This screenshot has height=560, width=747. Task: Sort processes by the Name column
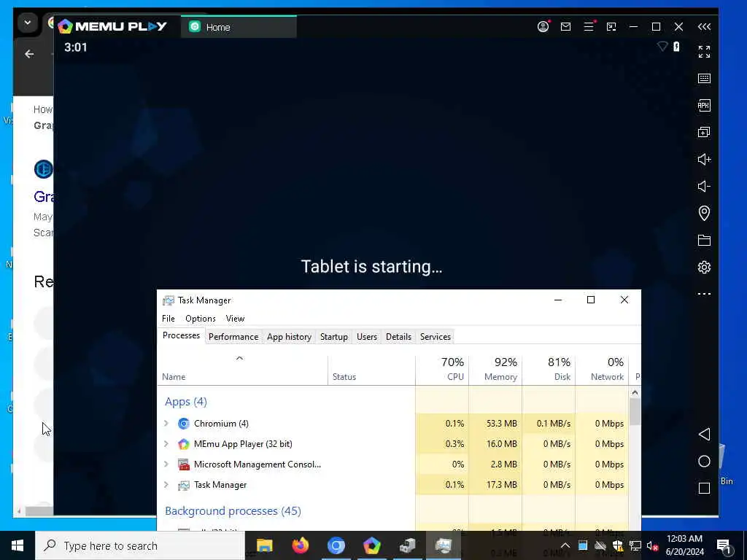click(242, 370)
